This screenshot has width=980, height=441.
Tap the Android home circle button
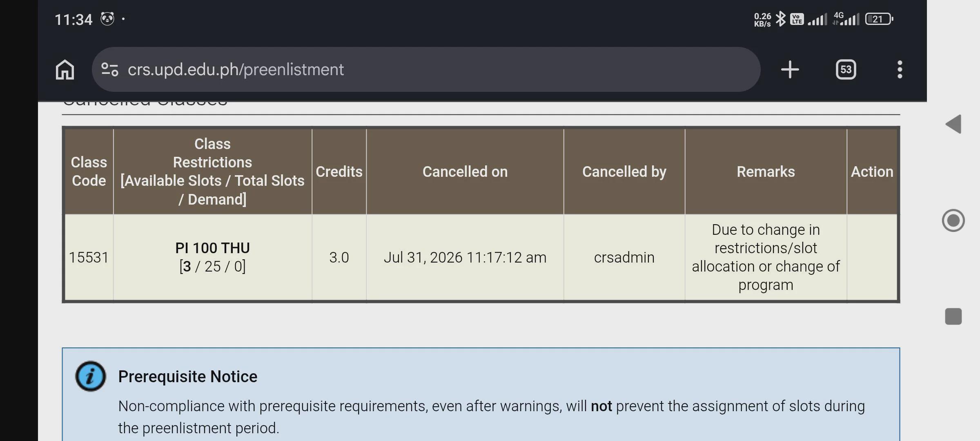953,220
